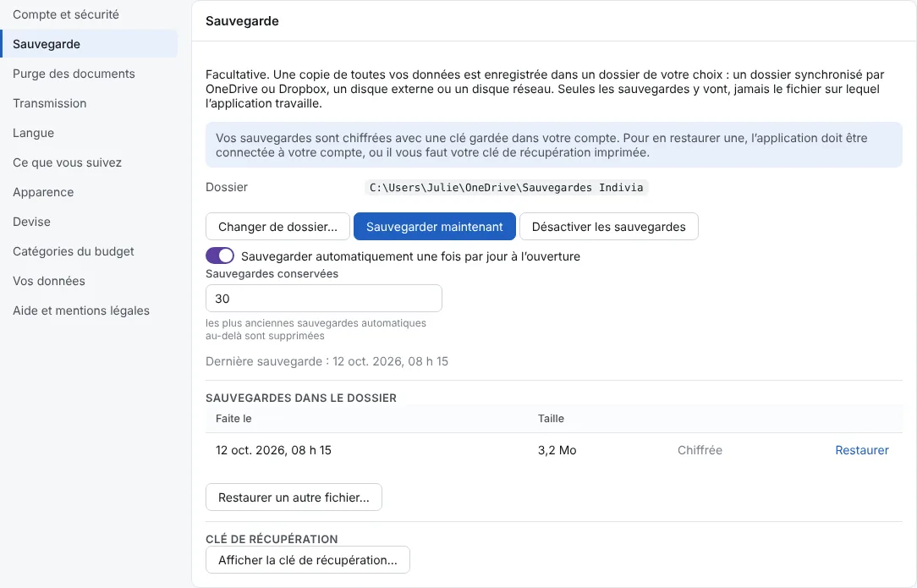Click Afficher la clé de récupération
Screen dimensions: 917x588
point(308,560)
